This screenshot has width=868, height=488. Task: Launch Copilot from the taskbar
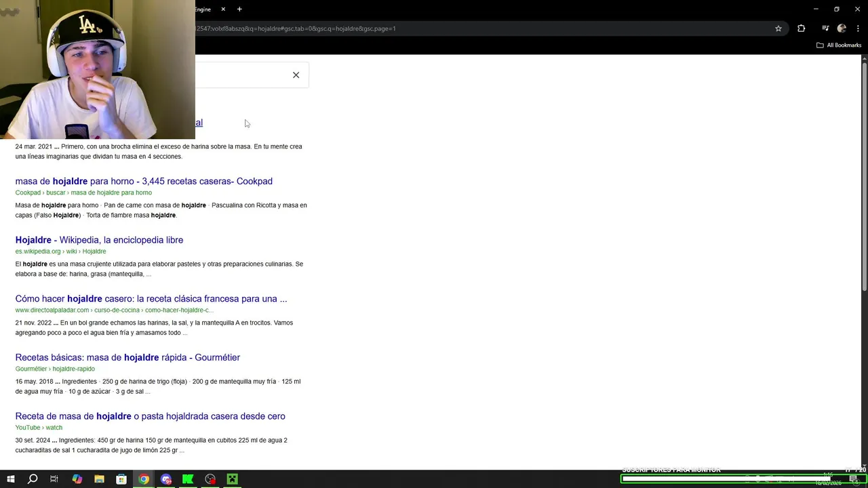point(77,479)
